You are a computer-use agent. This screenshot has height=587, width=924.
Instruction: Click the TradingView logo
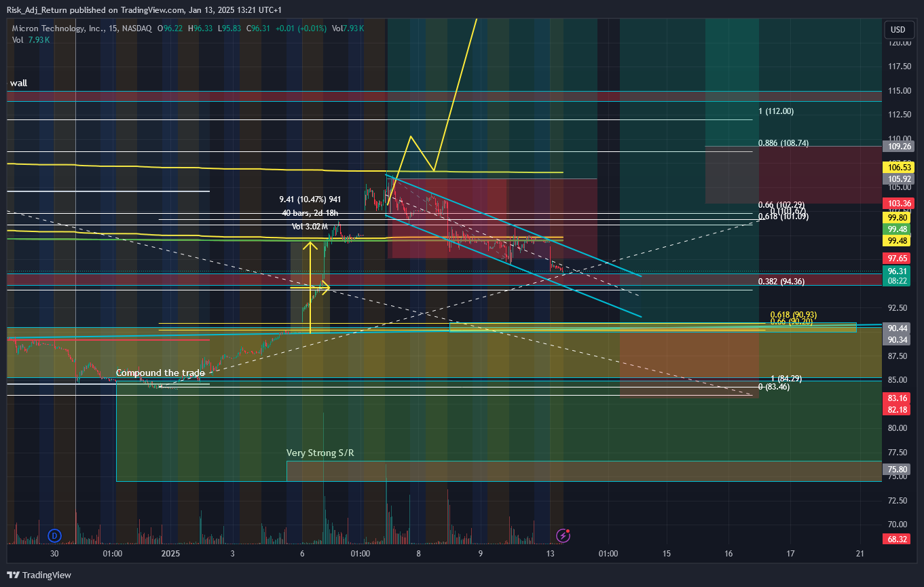pos(39,575)
